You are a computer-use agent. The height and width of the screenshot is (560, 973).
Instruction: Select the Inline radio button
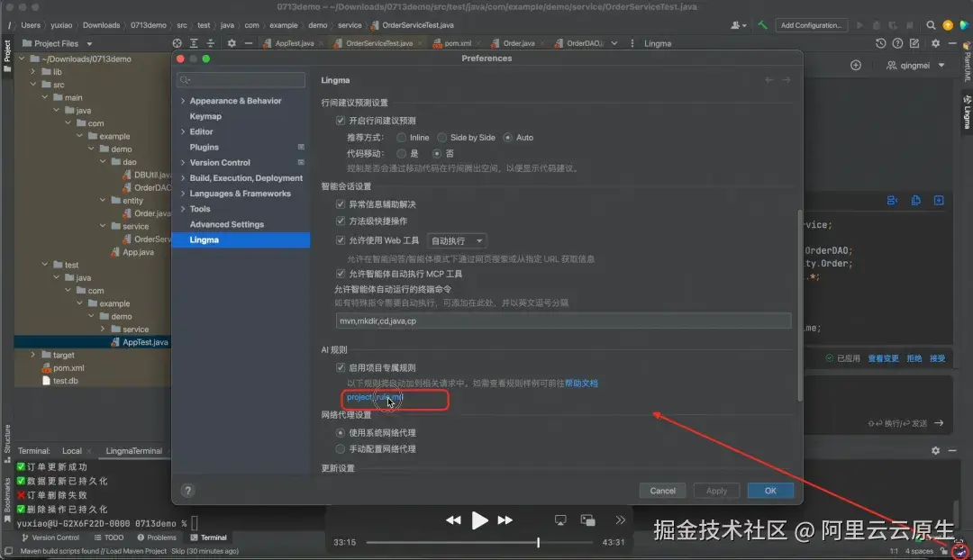[x=402, y=138]
